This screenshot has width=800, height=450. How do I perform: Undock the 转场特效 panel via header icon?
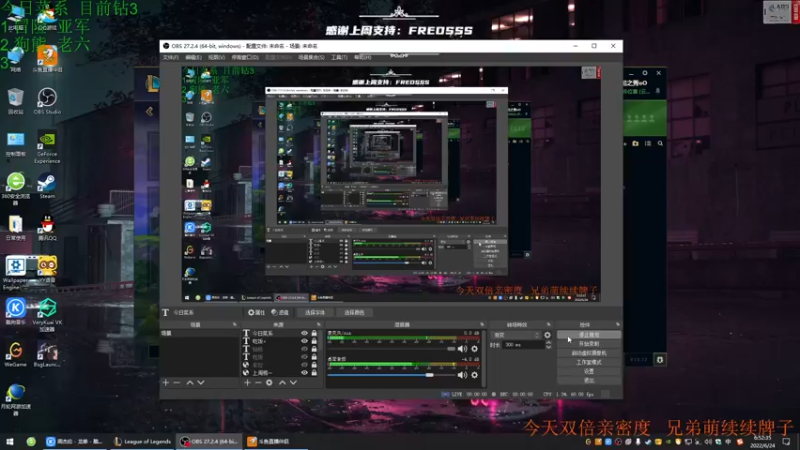[549, 324]
